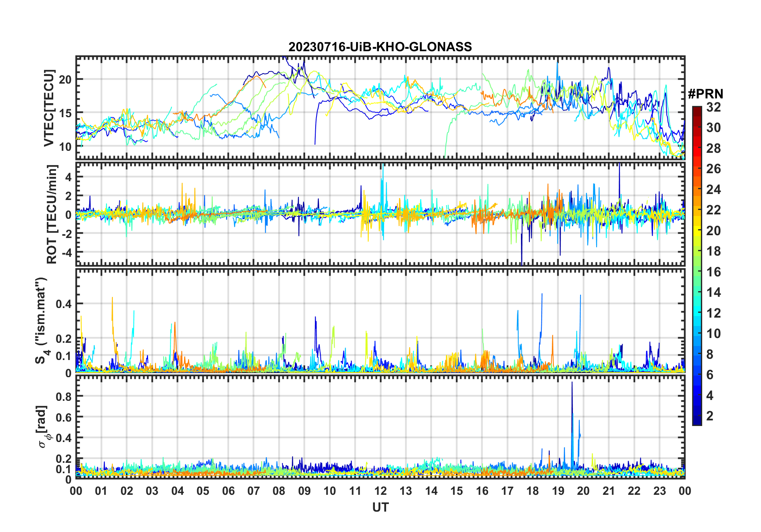Click sigma-phi y-axis tick label 0.6
761x532 pixels.
click(64, 417)
